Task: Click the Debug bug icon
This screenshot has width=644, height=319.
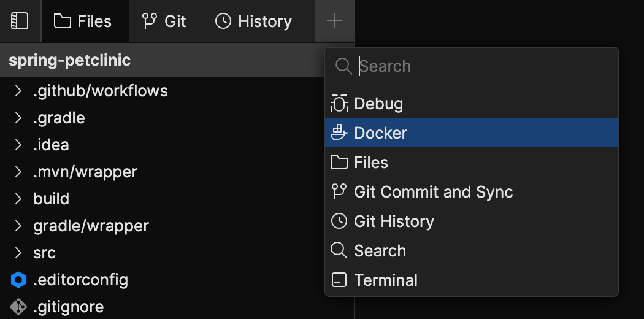Action: click(339, 104)
